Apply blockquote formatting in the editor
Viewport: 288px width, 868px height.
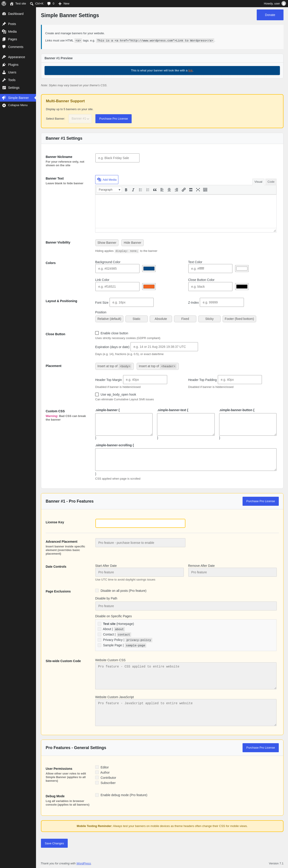pyautogui.click(x=155, y=190)
